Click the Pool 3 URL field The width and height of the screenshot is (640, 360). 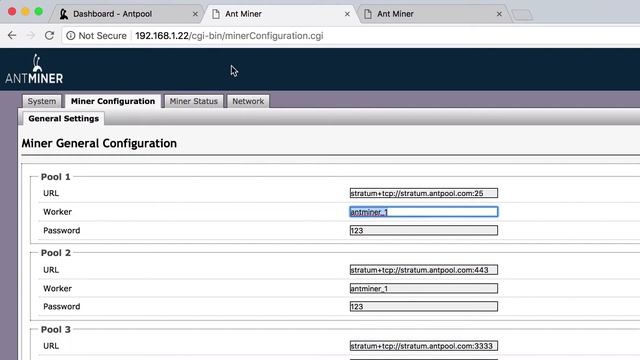coord(424,346)
